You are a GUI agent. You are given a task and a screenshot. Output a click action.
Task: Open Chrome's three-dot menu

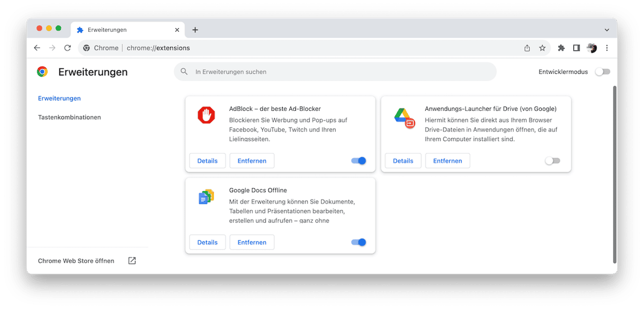pos(607,48)
